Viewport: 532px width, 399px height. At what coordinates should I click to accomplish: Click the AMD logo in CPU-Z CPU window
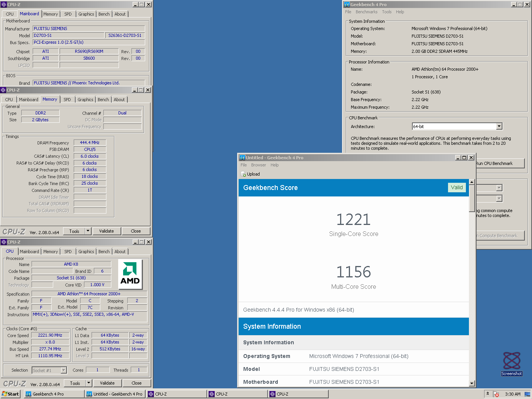pyautogui.click(x=130, y=275)
